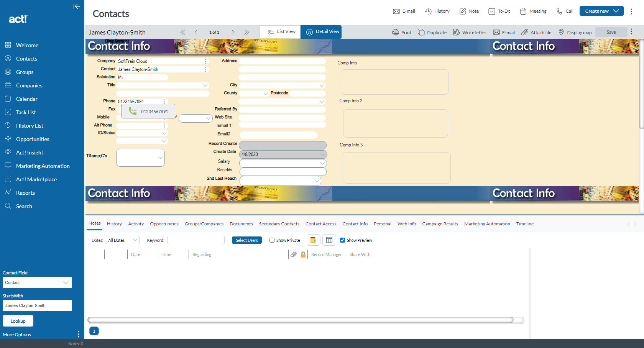Collapse the left navigation sidebar

(77, 6)
